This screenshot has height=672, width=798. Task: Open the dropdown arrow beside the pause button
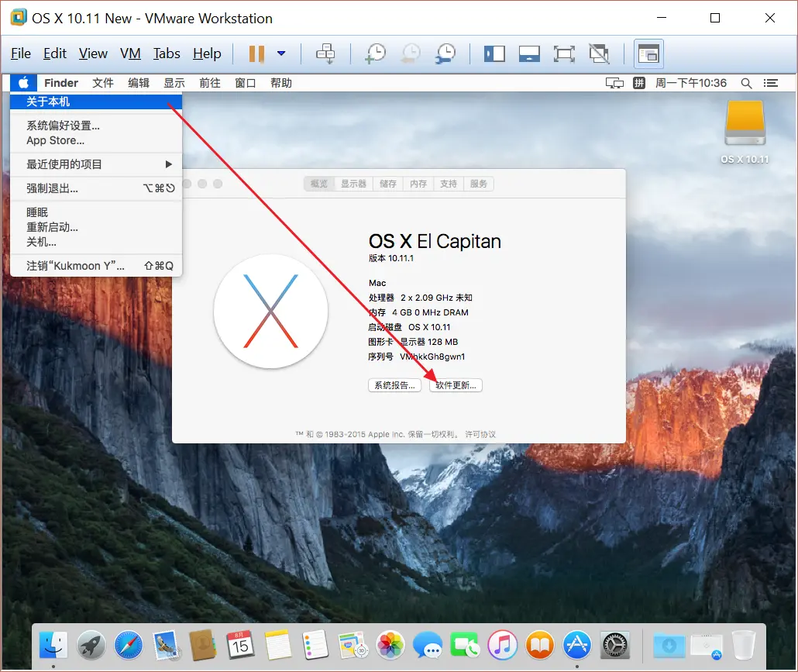click(x=280, y=53)
